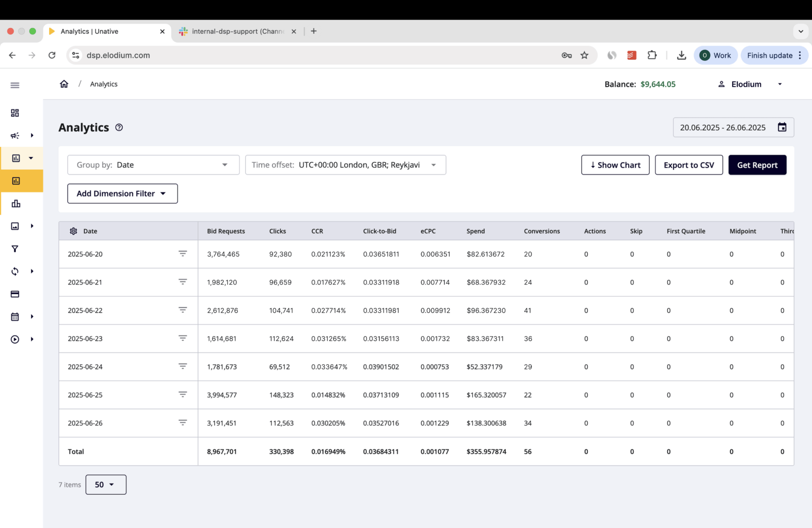Screen dimensions: 812x528
Task: Bookmark page with the star icon
Action: pos(584,55)
